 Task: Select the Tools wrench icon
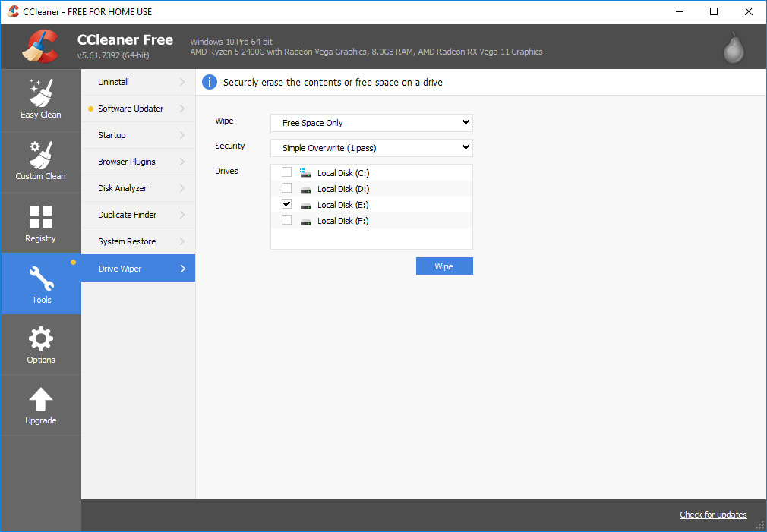click(x=40, y=278)
